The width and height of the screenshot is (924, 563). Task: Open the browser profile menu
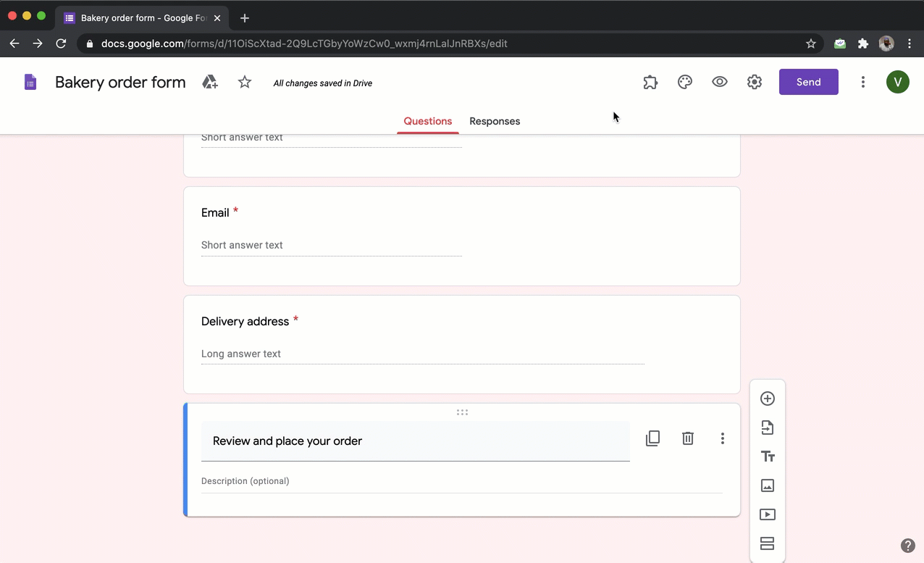(x=886, y=43)
